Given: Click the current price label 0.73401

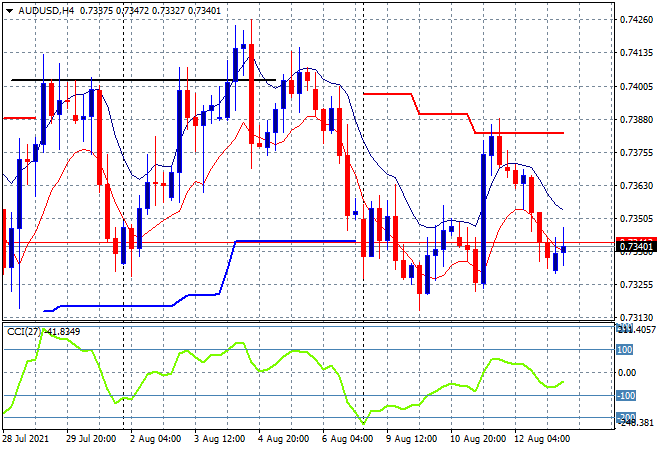Looking at the screenshot, I should (636, 247).
